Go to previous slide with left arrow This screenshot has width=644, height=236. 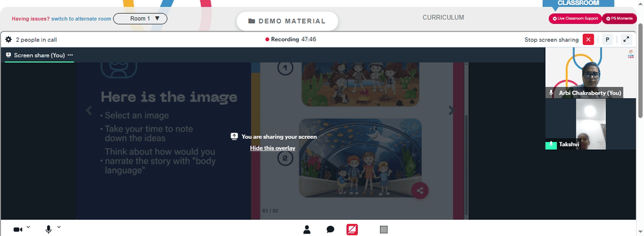point(88,111)
